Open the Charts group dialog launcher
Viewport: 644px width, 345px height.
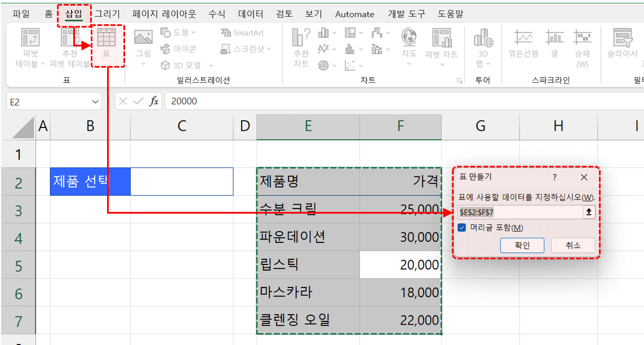click(460, 81)
